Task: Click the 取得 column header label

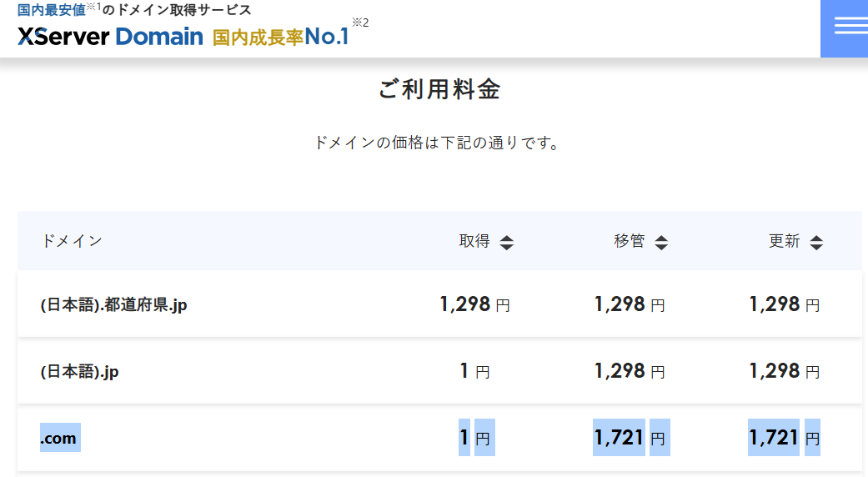Action: [474, 242]
